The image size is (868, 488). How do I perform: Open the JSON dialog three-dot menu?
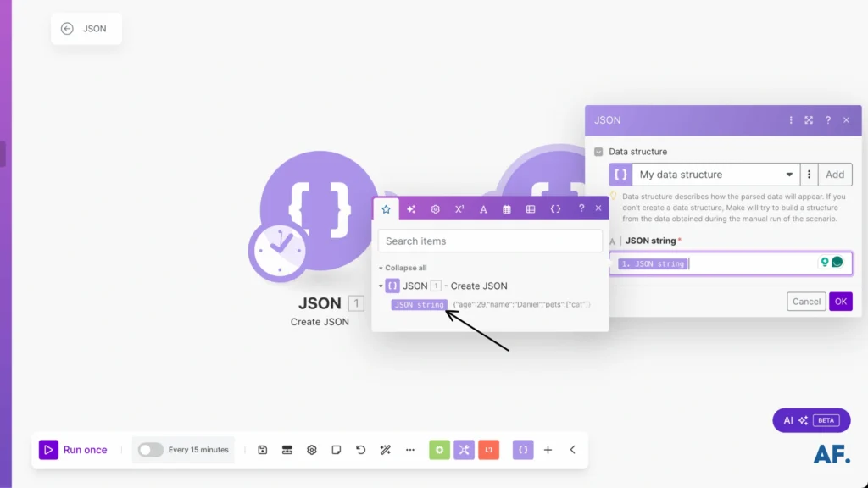[791, 120]
